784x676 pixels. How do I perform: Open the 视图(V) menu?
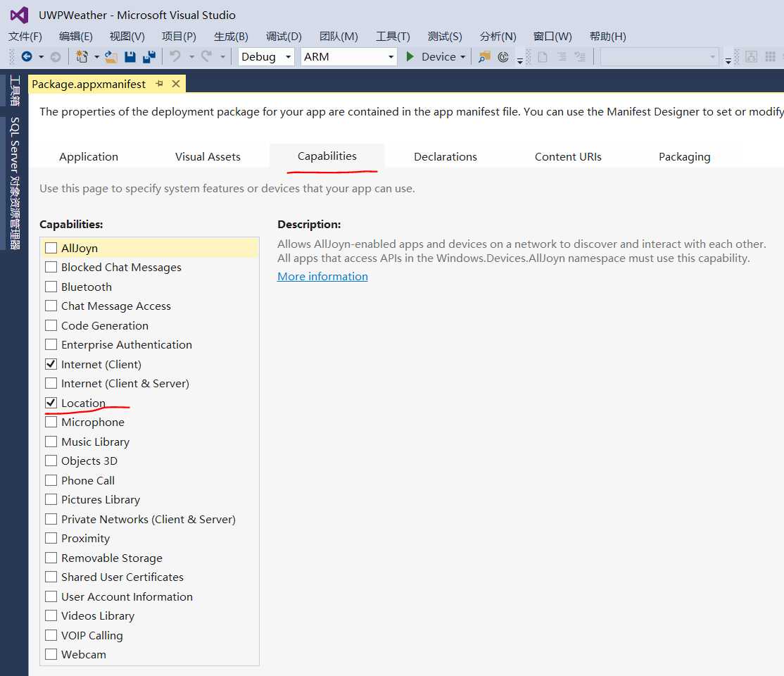(127, 37)
